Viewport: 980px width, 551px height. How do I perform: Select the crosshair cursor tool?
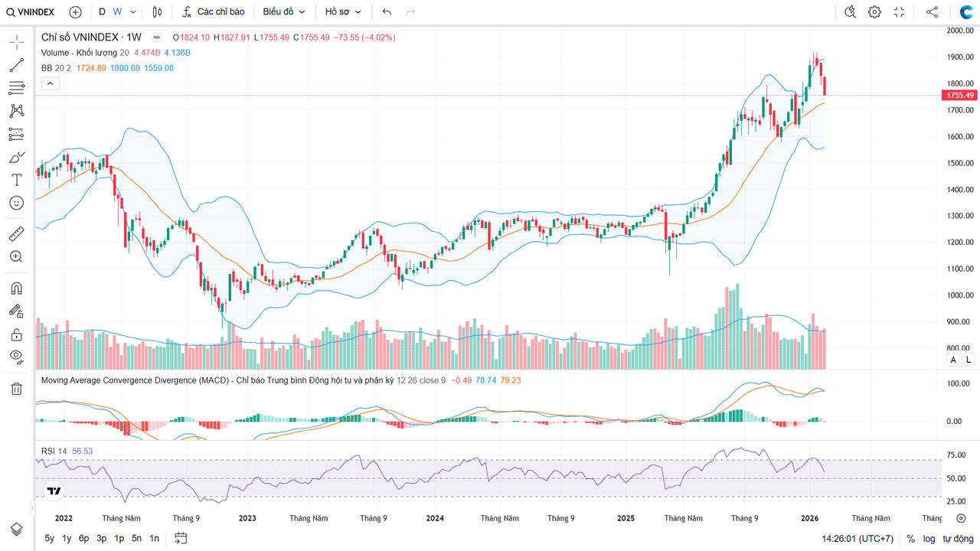tap(16, 42)
